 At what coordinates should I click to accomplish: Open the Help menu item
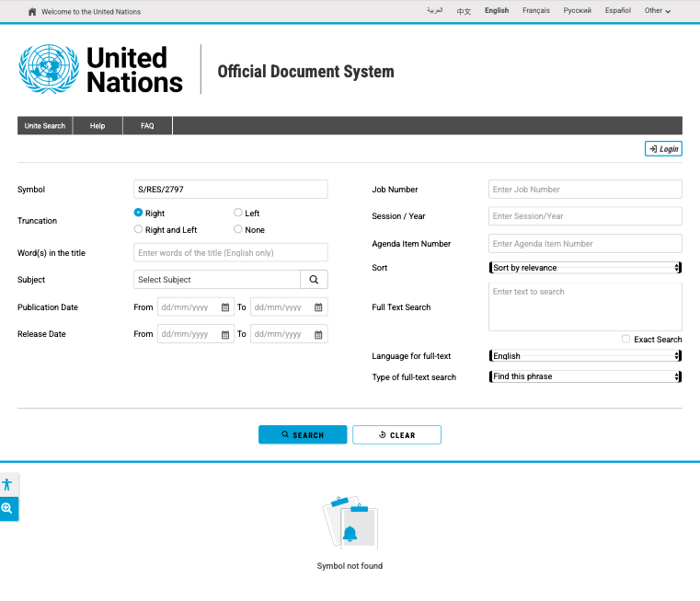(98, 125)
